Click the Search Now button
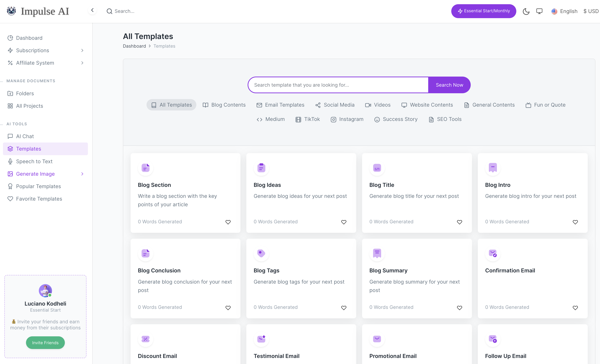The width and height of the screenshot is (600, 364). pos(449,85)
